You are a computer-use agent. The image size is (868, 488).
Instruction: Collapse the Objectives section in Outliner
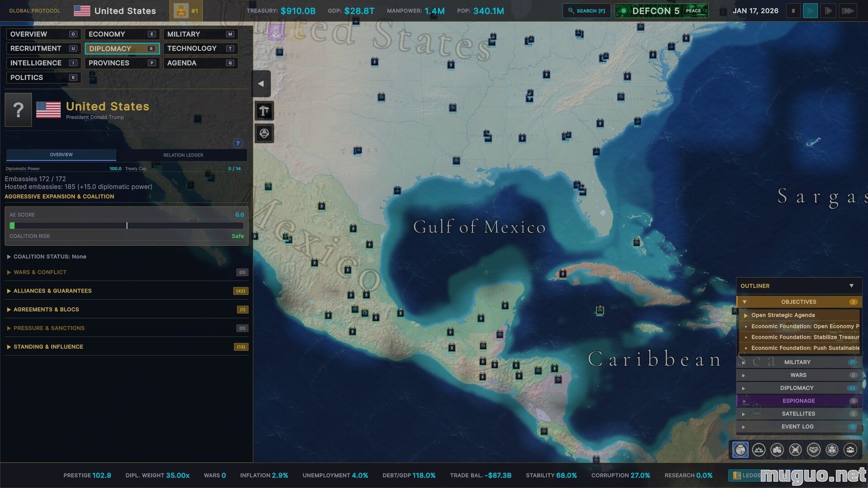(x=799, y=302)
